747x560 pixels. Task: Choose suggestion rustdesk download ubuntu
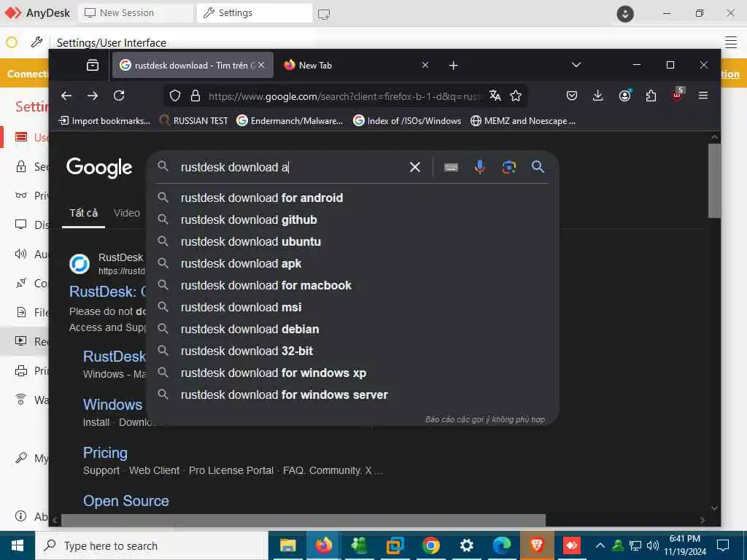coord(352,241)
